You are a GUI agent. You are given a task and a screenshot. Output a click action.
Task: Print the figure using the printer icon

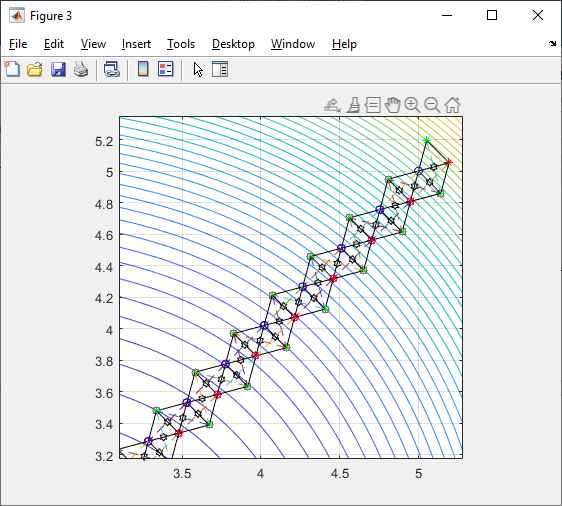(x=81, y=69)
